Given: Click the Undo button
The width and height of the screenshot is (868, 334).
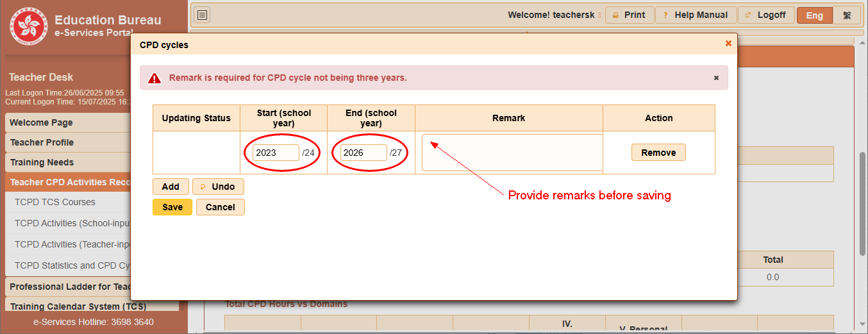Looking at the screenshot, I should point(218,187).
